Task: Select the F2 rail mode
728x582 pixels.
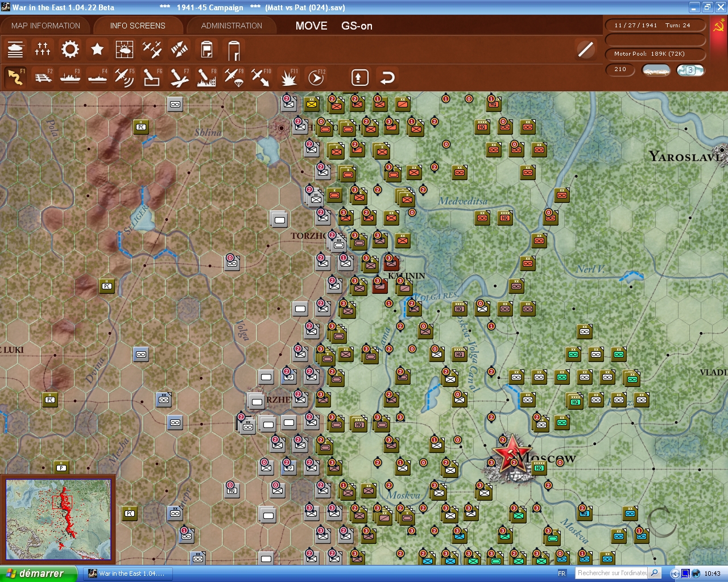Action: [43, 77]
